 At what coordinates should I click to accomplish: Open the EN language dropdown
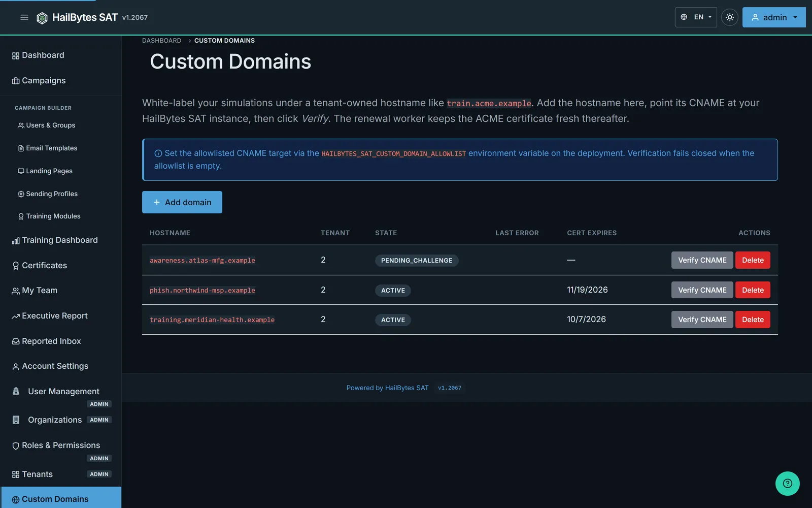pos(696,17)
